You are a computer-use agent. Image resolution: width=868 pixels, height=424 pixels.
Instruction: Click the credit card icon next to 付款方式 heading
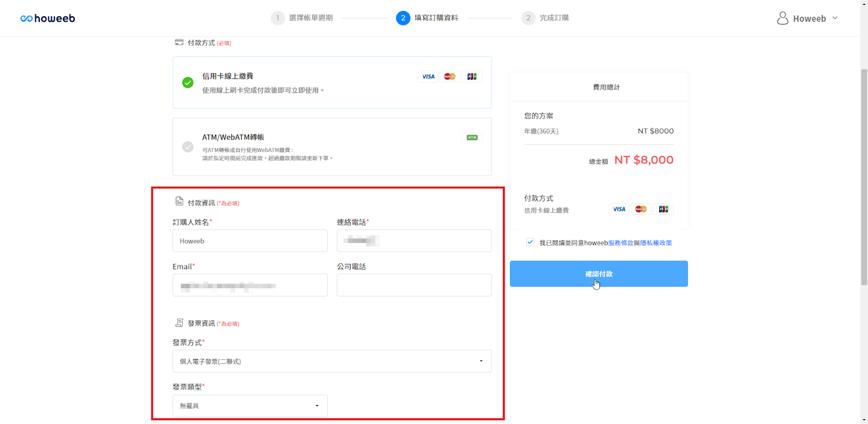point(179,42)
